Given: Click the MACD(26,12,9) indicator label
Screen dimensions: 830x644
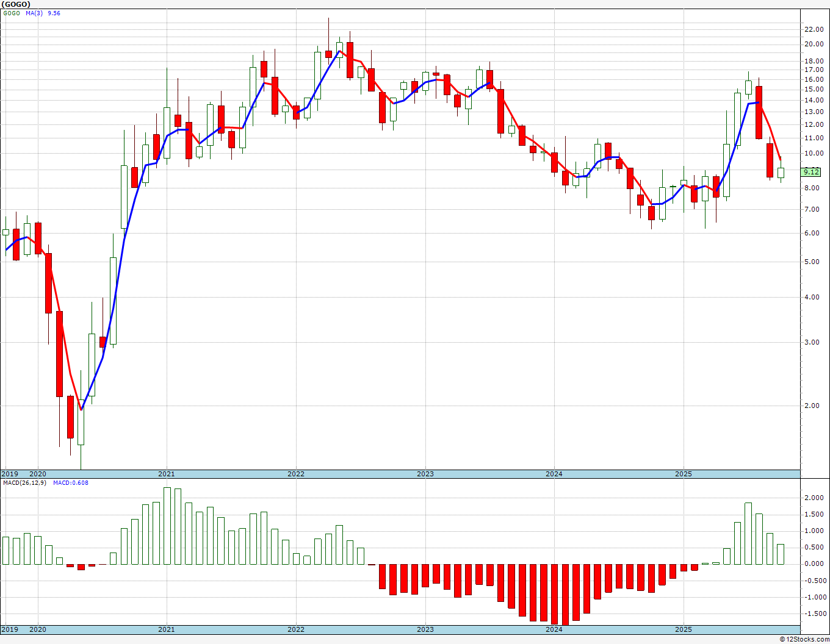Looking at the screenshot, I should [x=24, y=483].
